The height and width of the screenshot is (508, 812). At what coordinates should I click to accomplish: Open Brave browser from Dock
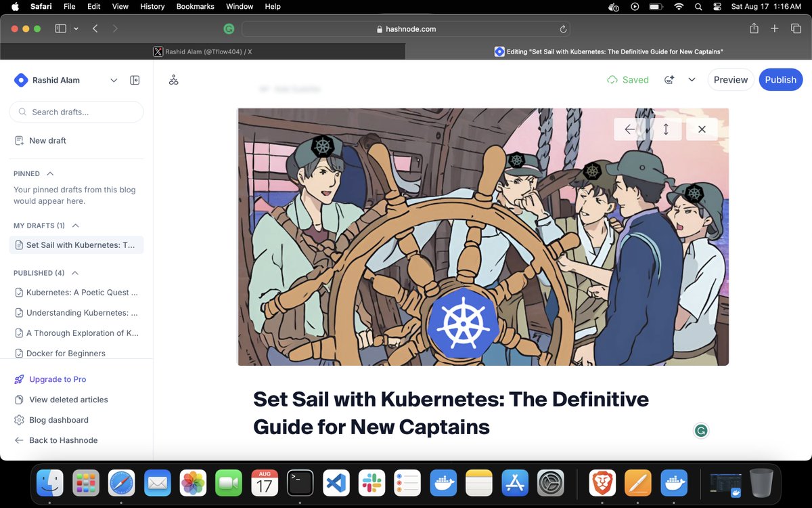click(x=602, y=483)
